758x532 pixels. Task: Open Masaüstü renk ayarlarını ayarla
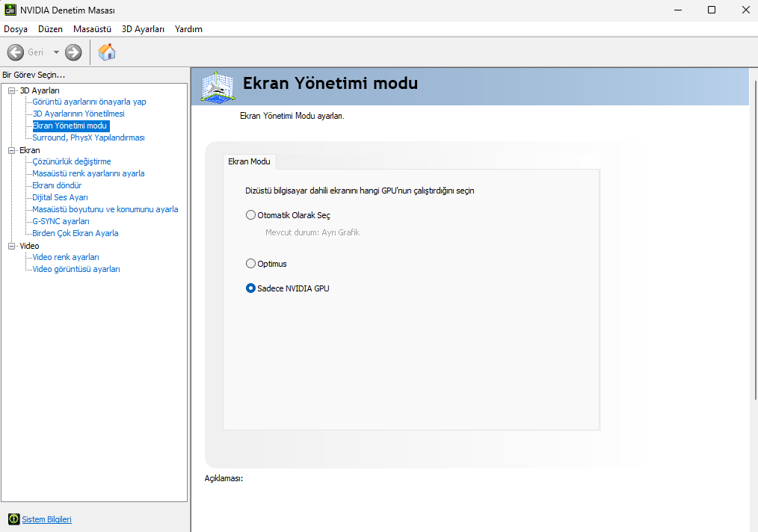(88, 173)
